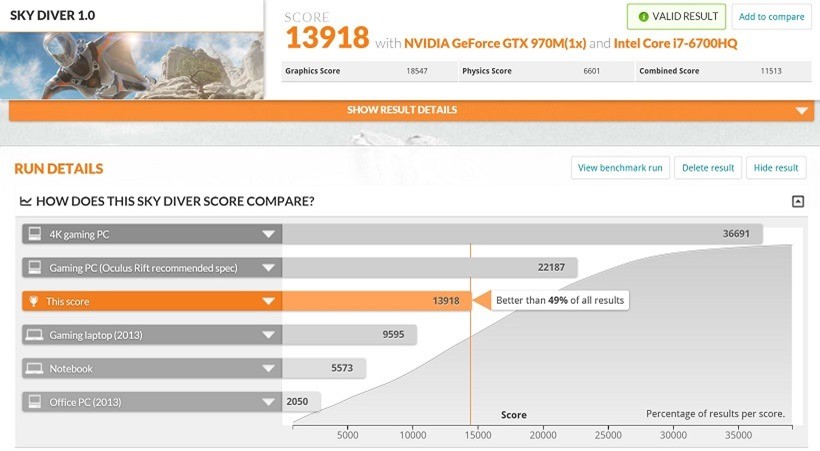820x451 pixels.
Task: Click the Office PC (2013) monitor icon
Action: 35,402
